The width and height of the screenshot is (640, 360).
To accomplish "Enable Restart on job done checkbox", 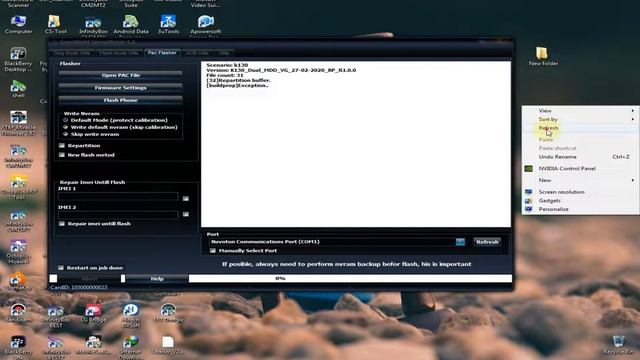I will tap(61, 268).
